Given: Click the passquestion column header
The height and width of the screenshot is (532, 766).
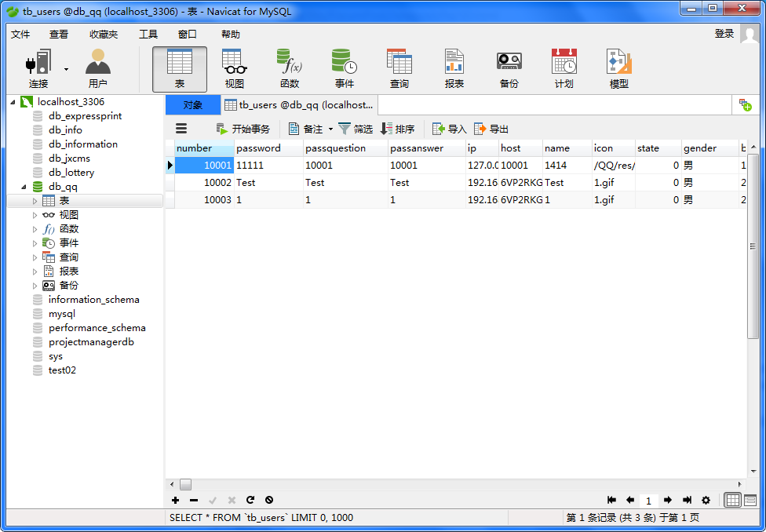Looking at the screenshot, I should 346,148.
